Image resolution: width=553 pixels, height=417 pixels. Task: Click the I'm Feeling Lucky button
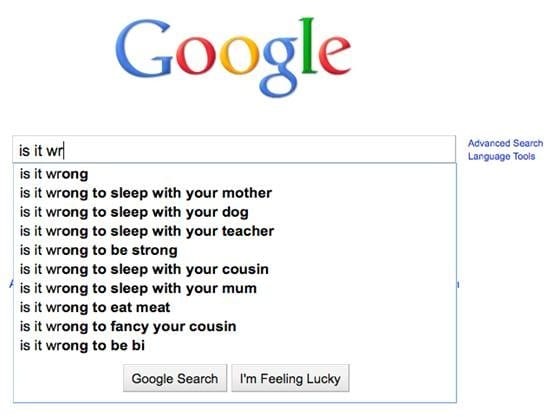coord(290,378)
